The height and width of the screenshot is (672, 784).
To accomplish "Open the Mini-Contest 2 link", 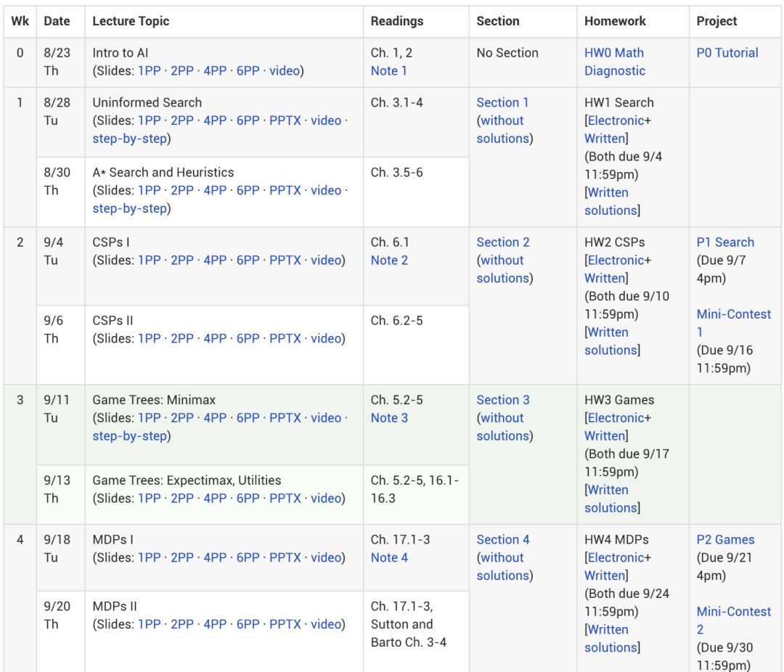I will (733, 620).
